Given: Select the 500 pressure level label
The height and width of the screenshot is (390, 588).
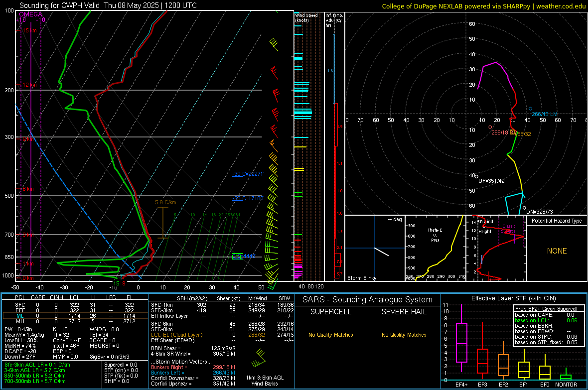Looking at the screenshot, I should 9,196.
